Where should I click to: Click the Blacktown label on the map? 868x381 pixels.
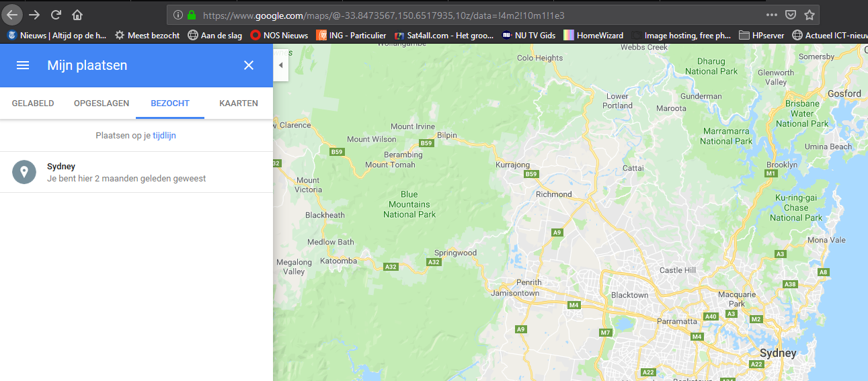pyautogui.click(x=629, y=295)
